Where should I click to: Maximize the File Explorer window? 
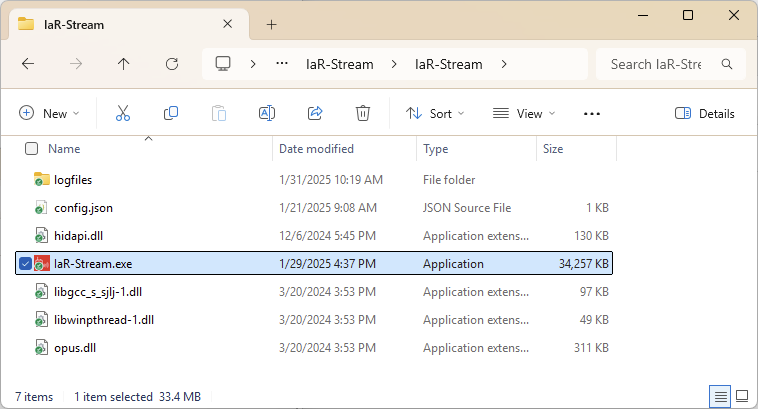(x=688, y=15)
